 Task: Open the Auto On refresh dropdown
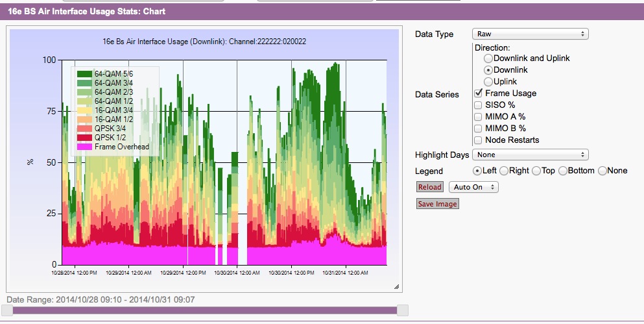tap(473, 187)
